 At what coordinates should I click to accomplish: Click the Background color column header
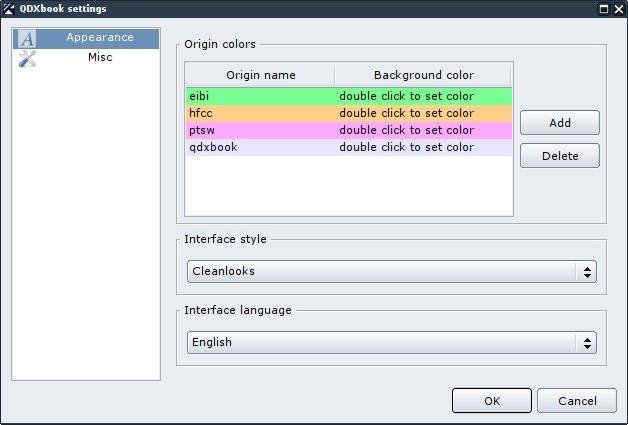pos(423,75)
